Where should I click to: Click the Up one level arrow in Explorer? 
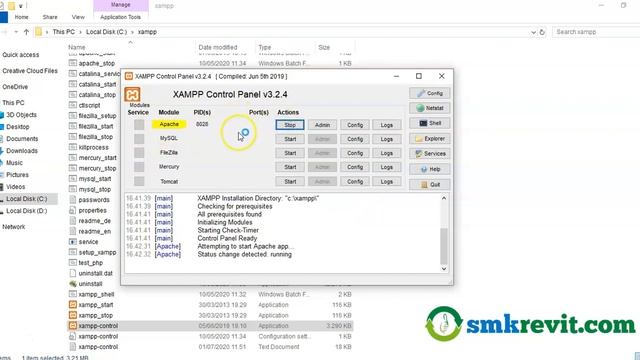27,32
